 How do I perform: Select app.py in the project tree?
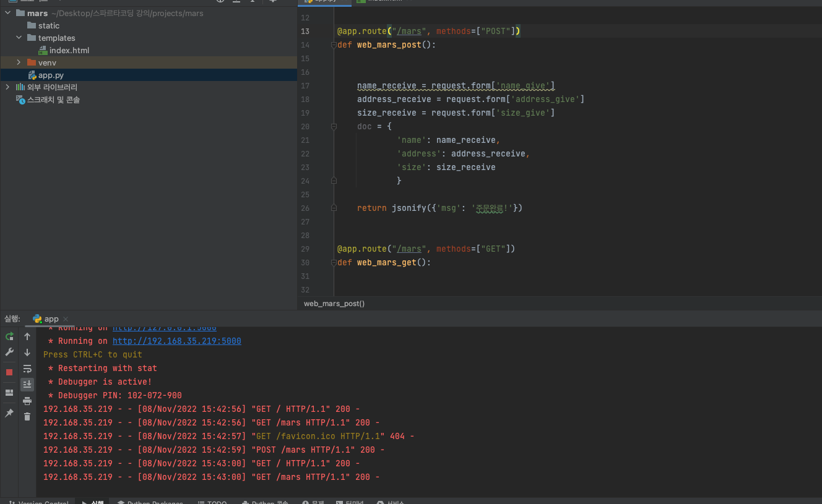(51, 75)
